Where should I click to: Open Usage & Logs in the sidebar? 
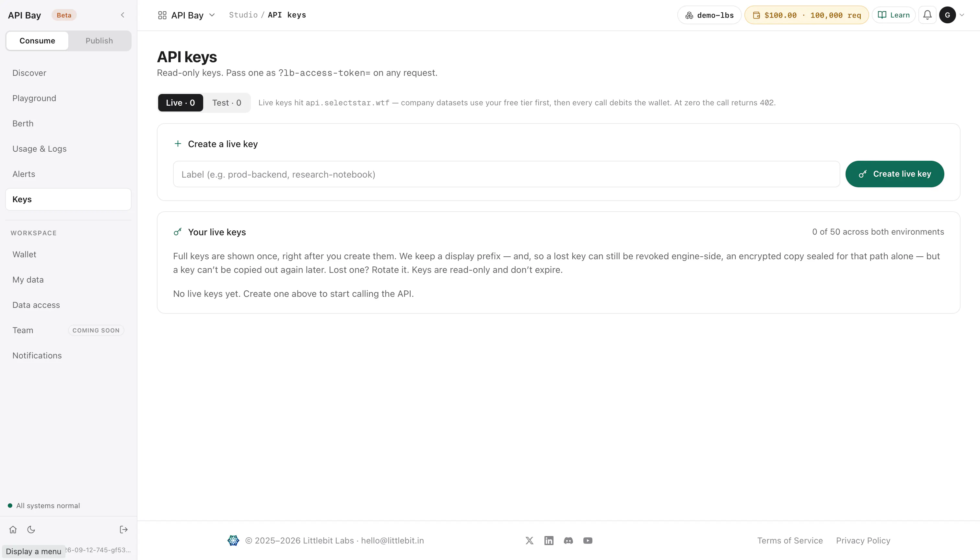coord(68,149)
